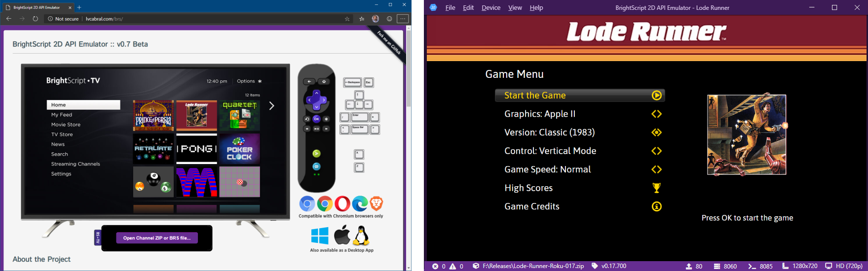The height and width of the screenshot is (271, 868).
Task: Click the Enter key image beside the remote
Action: (360, 117)
